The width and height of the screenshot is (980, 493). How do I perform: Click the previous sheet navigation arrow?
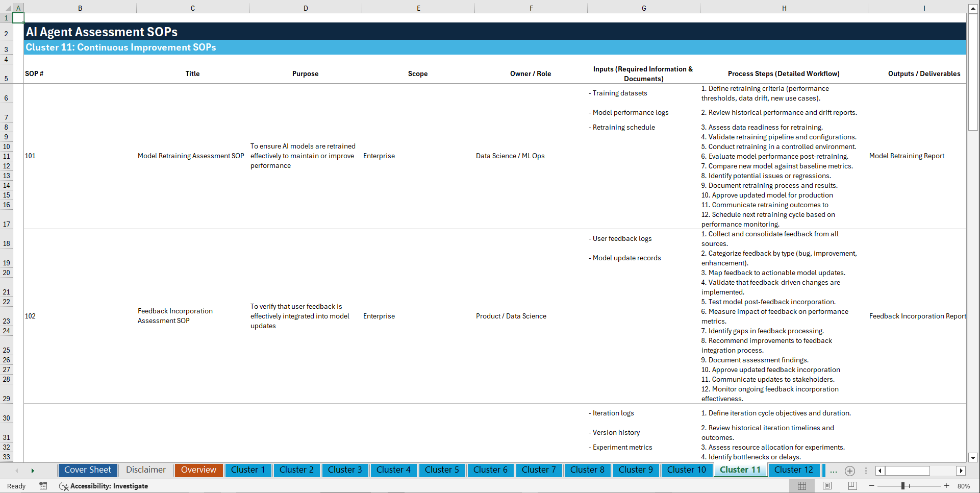[17, 471]
